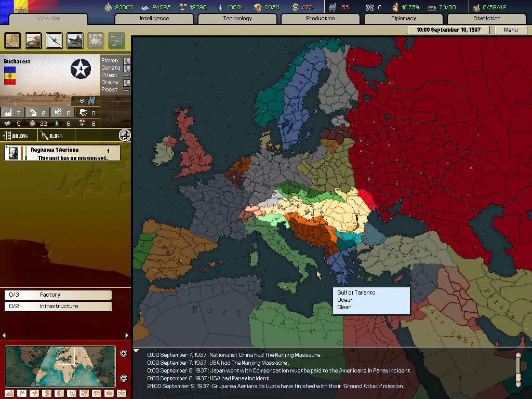
Task: Select the land units map mode icon
Action: [x=33, y=40]
